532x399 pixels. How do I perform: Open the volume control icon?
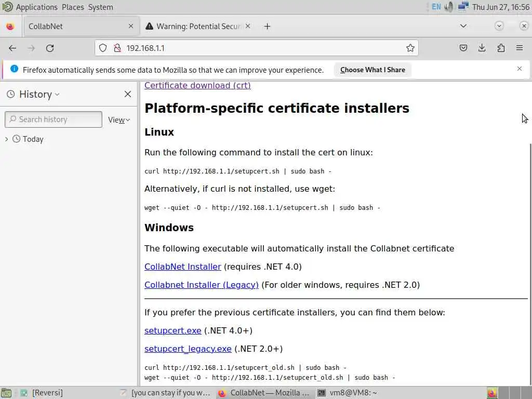pyautogui.click(x=448, y=7)
